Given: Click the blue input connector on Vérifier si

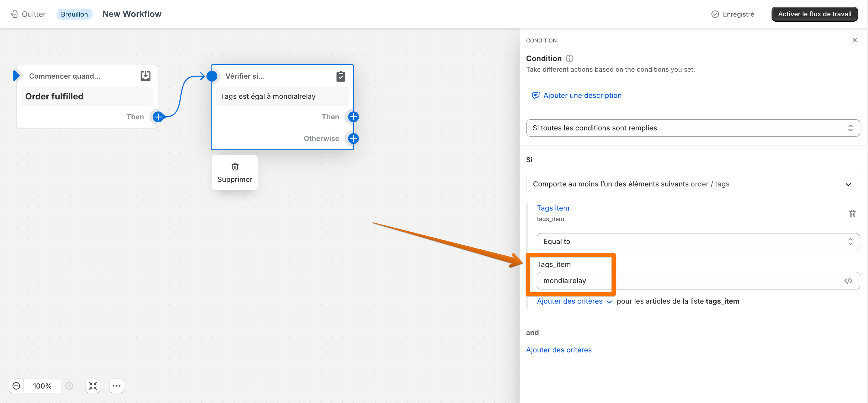Looking at the screenshot, I should click(x=212, y=76).
